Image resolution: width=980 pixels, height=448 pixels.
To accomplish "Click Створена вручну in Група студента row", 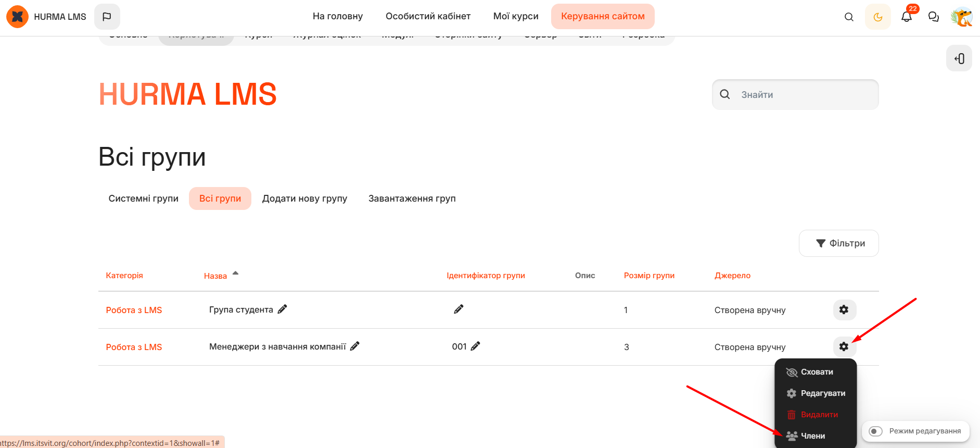I will 750,310.
